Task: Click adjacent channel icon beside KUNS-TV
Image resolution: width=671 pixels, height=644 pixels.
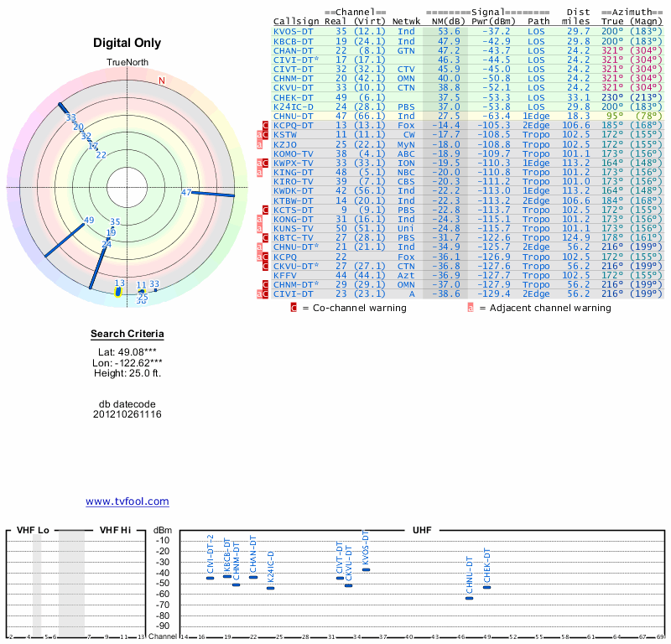Action: (x=260, y=228)
